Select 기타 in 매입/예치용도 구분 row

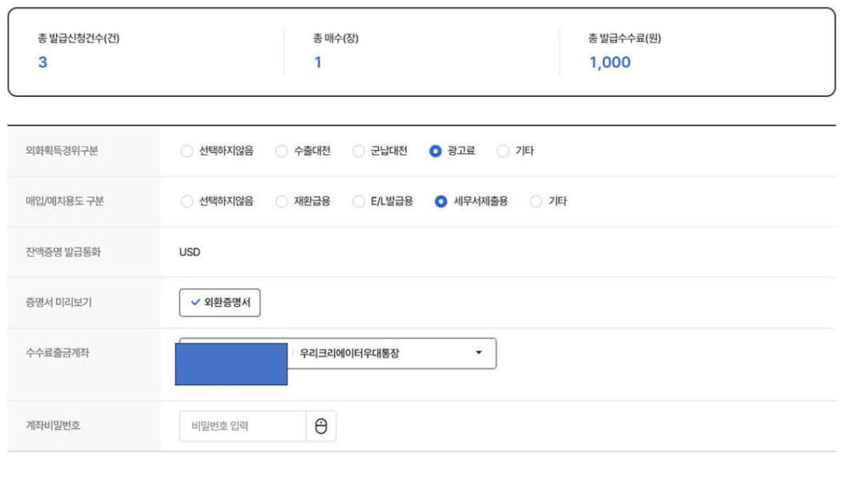(536, 201)
